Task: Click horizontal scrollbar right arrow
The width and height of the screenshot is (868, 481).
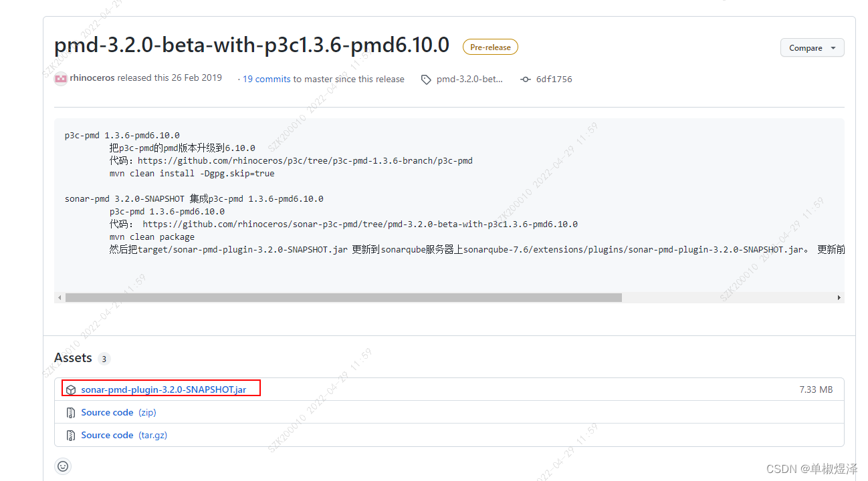Action: click(x=839, y=298)
